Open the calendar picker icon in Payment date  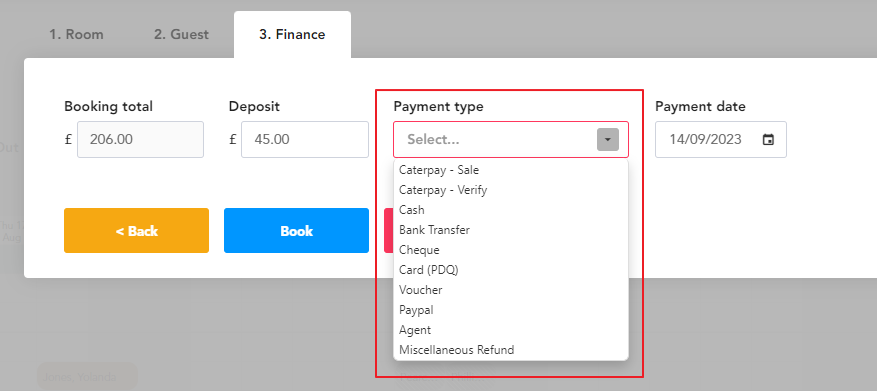768,140
